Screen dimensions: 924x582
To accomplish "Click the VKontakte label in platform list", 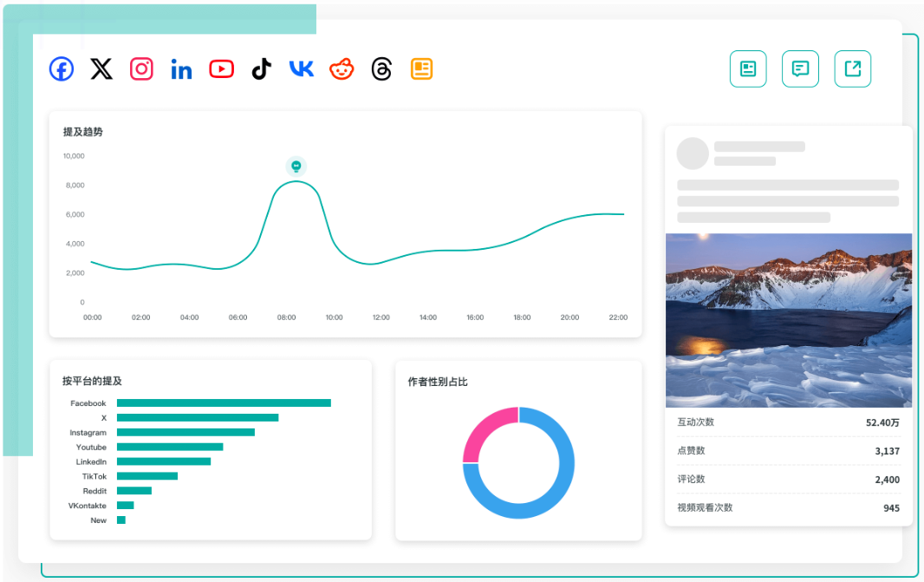I will [x=88, y=506].
